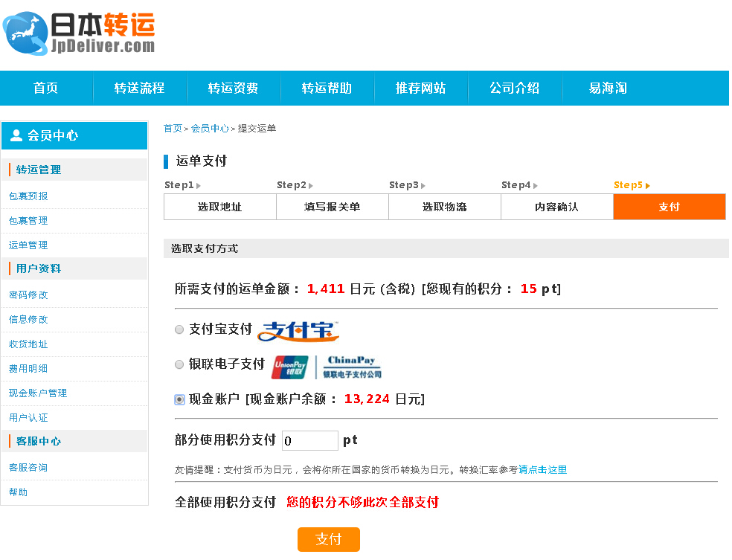
Task: Click the UnionPay card logo
Action: coord(289,365)
